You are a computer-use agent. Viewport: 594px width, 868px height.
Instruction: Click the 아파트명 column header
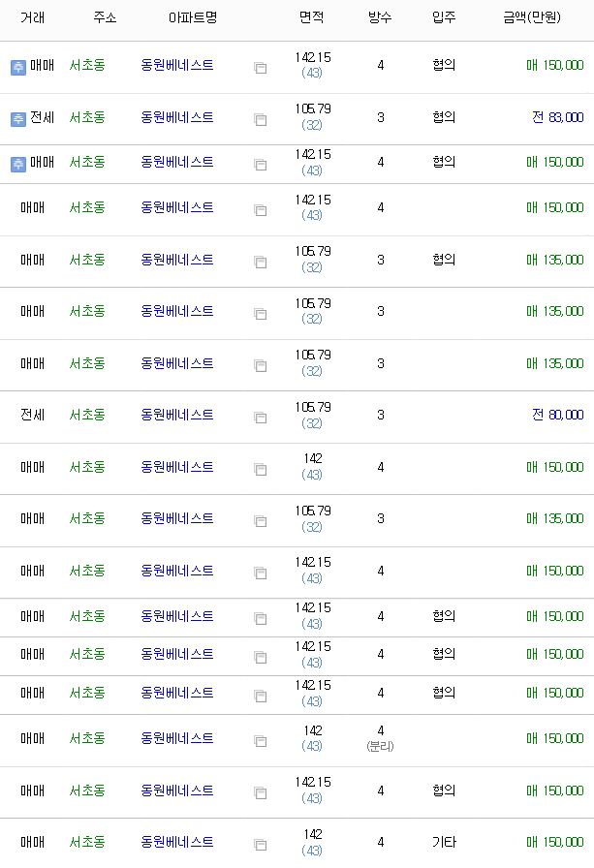[x=193, y=17]
